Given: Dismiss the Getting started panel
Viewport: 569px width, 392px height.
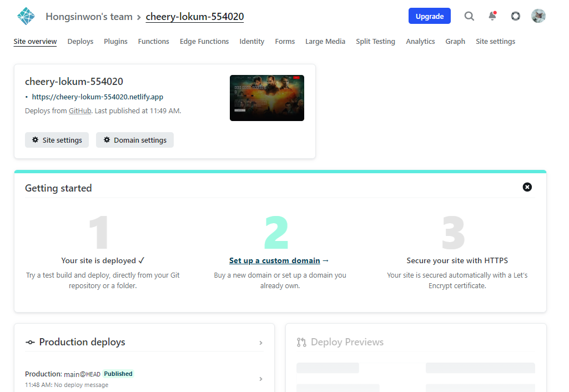Looking at the screenshot, I should click(x=527, y=187).
